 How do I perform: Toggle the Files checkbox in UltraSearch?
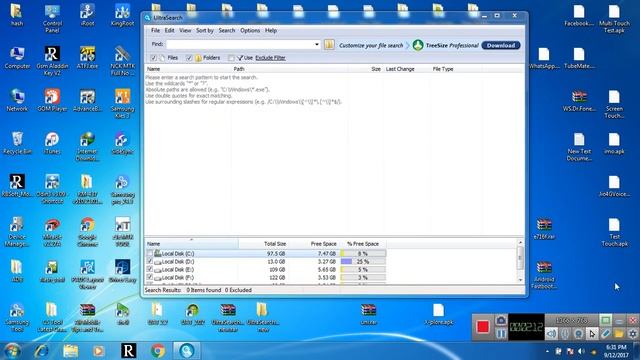[153, 58]
